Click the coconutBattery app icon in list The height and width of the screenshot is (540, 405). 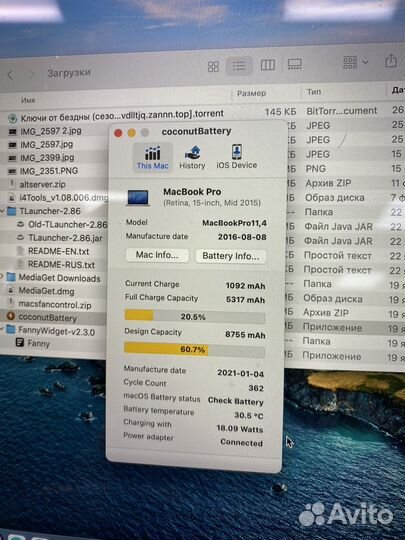click(x=11, y=316)
